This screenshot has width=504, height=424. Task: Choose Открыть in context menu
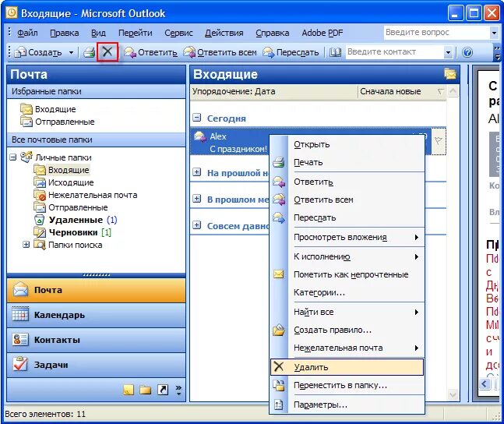(x=347, y=144)
